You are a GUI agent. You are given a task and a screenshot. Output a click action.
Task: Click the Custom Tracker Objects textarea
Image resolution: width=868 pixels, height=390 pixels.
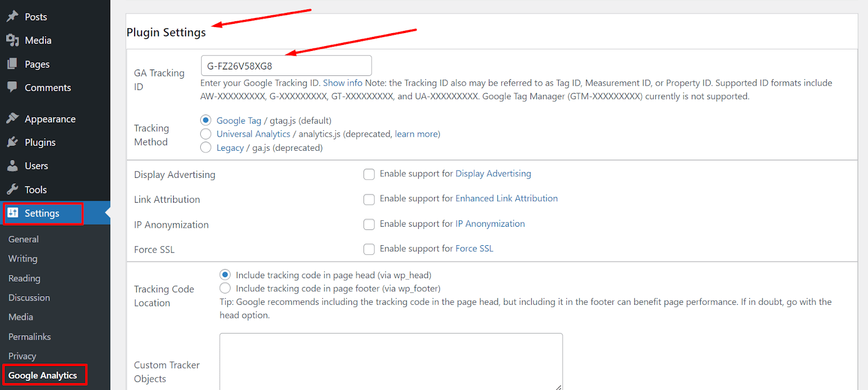pos(391,361)
